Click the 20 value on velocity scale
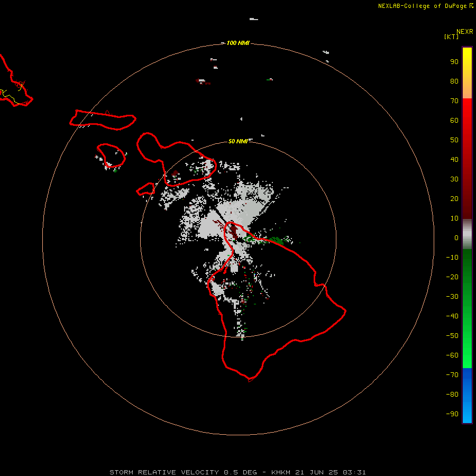Image resolution: width=476 pixels, height=476 pixels. 454,198
